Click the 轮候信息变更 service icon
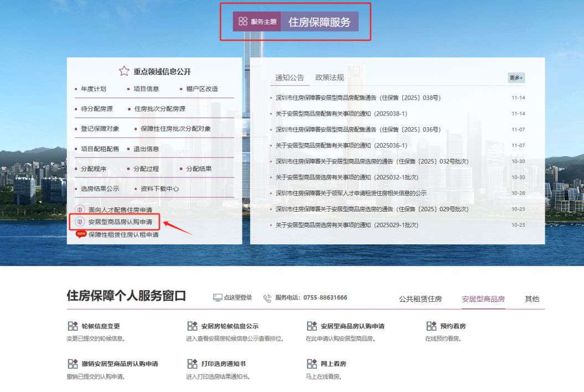 pos(73,325)
